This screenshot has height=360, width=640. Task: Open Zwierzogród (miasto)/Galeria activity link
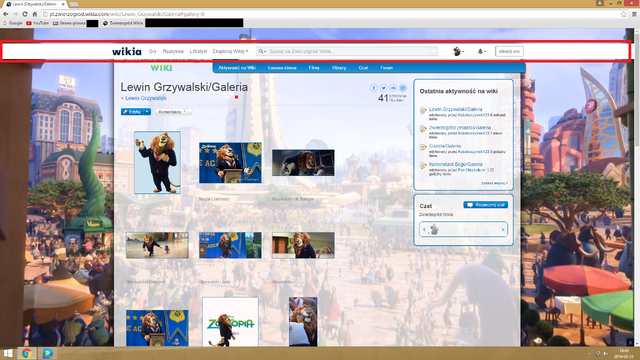click(460, 128)
